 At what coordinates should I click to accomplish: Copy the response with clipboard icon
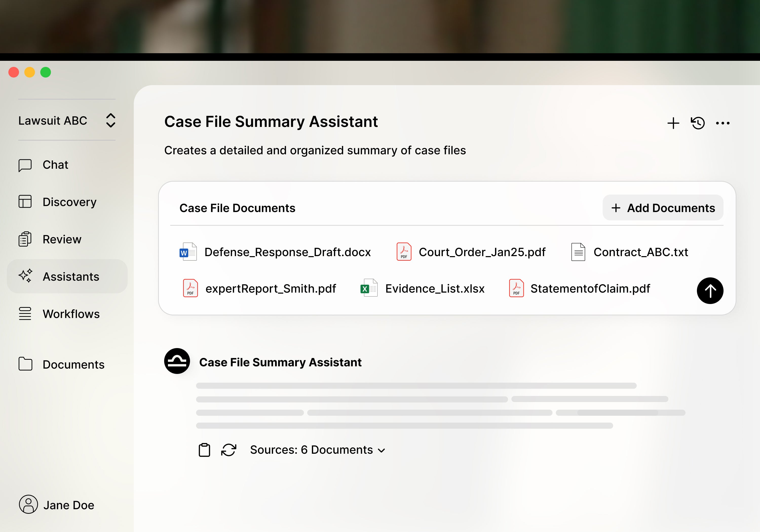pos(204,450)
